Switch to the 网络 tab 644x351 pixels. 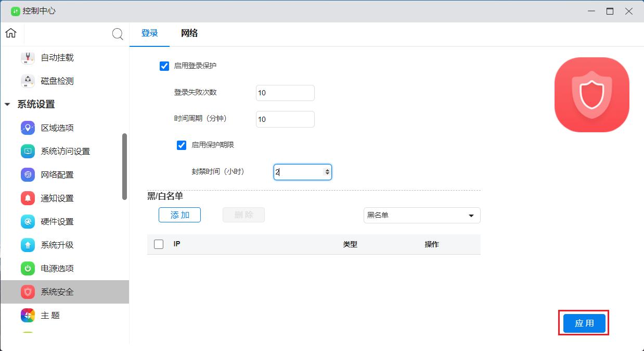(189, 33)
